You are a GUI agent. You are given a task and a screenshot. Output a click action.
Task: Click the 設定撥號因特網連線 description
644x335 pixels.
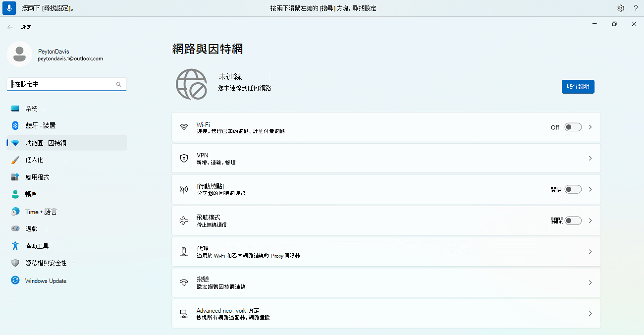[221, 287]
